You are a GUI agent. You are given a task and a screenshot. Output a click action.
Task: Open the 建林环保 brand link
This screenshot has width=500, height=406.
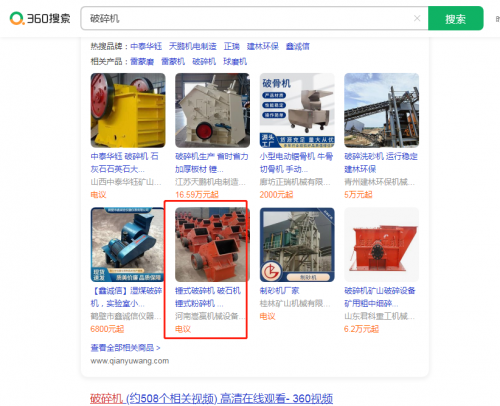pos(263,46)
